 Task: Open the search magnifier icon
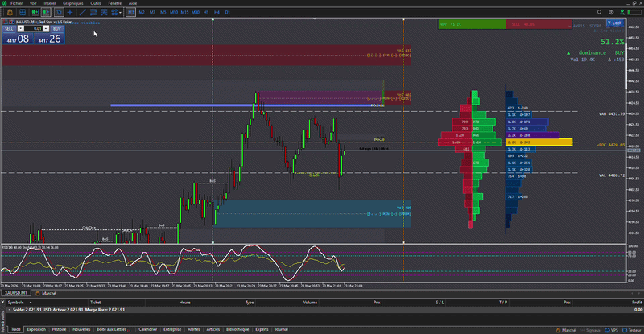599,12
